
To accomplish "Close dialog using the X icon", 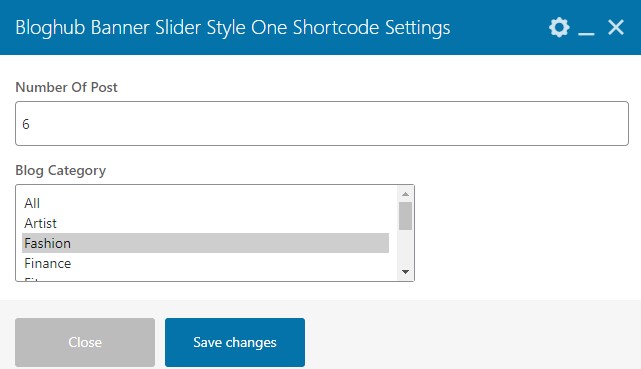I will click(x=616, y=27).
